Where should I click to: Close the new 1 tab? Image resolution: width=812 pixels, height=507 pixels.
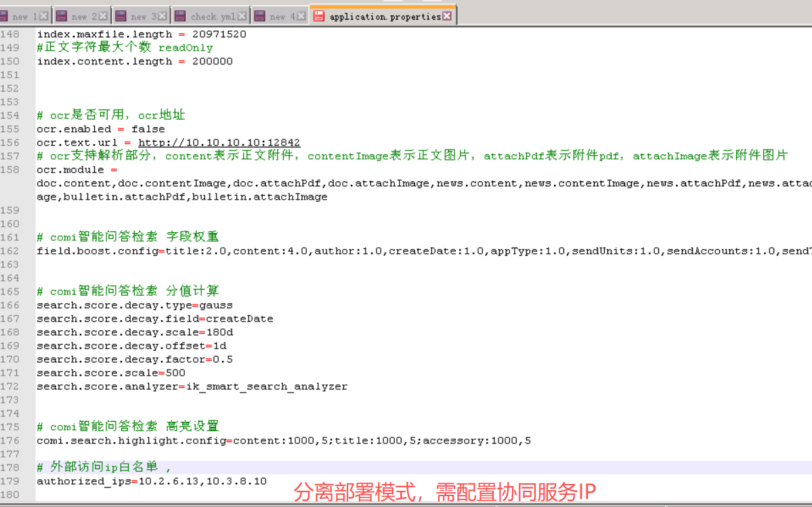click(44, 16)
